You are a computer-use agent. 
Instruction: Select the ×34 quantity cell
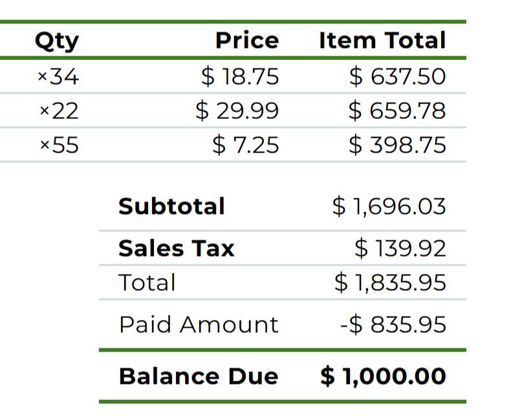click(58, 78)
